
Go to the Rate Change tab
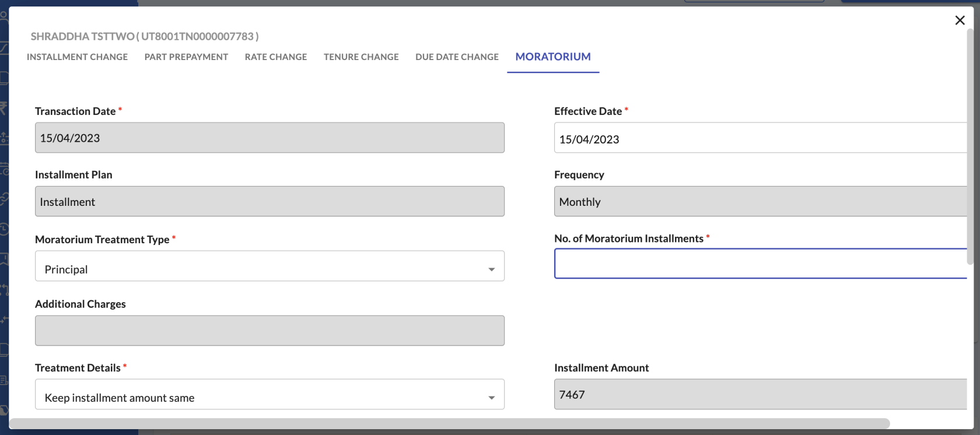pyautogui.click(x=276, y=57)
